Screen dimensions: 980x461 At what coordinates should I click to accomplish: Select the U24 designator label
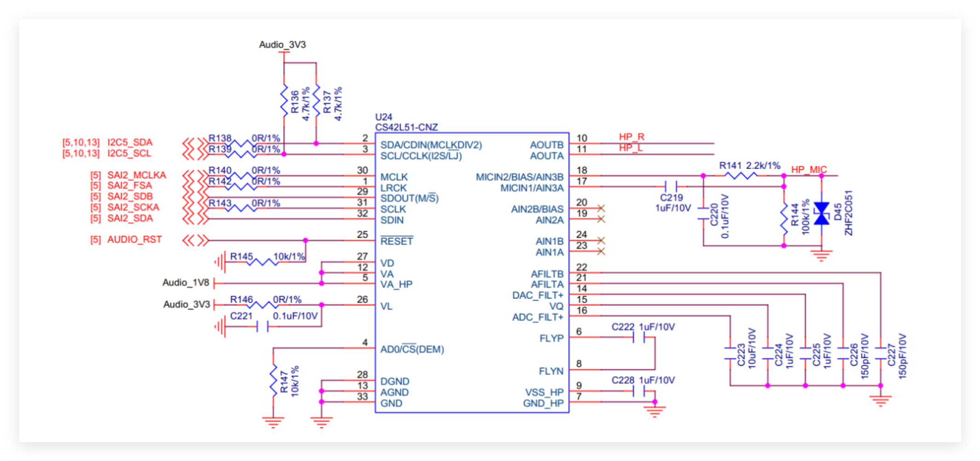tap(383, 117)
